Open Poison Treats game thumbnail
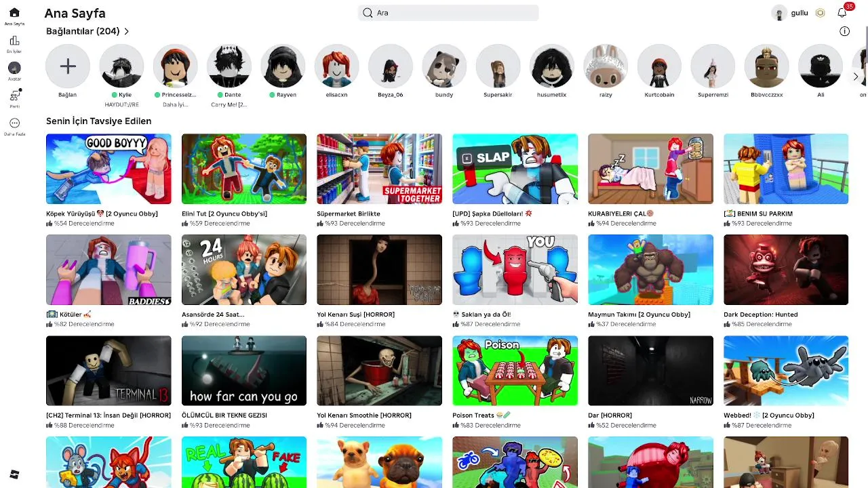The width and height of the screenshot is (868, 488). click(x=515, y=371)
